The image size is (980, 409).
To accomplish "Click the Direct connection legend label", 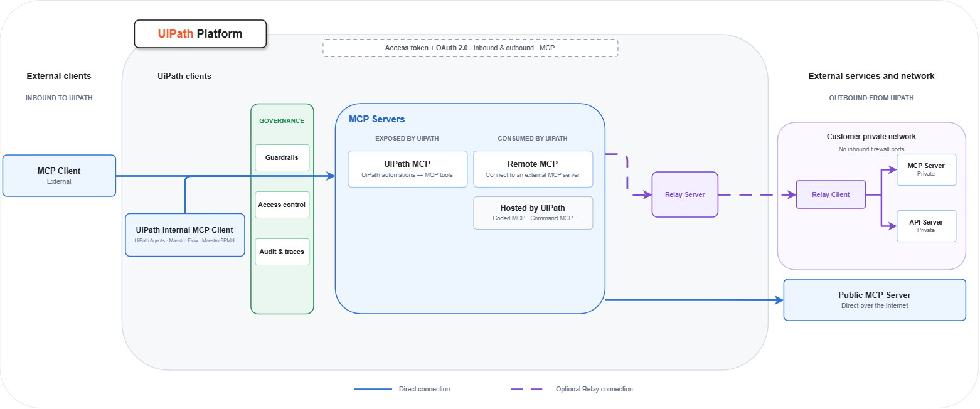I will pos(424,389).
